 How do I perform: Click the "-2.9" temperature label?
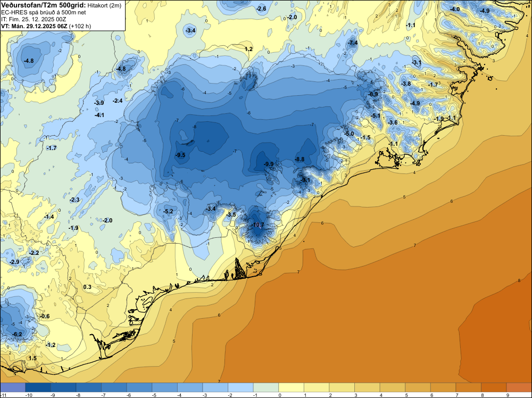[14, 262]
